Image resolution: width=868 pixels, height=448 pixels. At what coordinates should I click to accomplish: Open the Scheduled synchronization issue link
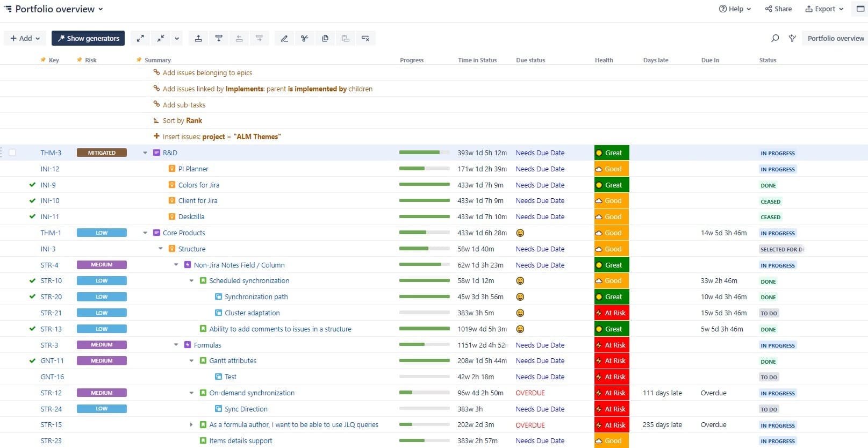click(249, 280)
